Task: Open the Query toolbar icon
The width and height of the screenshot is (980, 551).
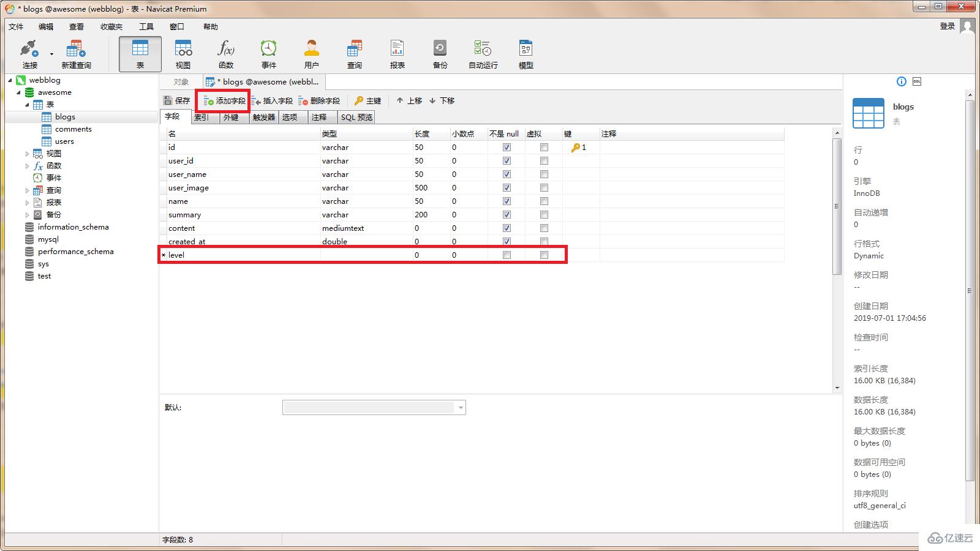Action: coord(355,54)
